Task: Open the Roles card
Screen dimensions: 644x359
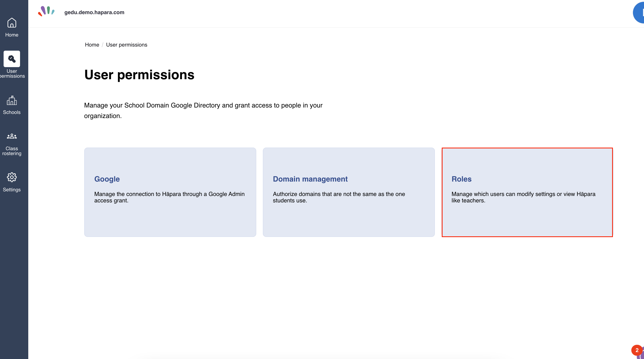Action: coord(527,192)
